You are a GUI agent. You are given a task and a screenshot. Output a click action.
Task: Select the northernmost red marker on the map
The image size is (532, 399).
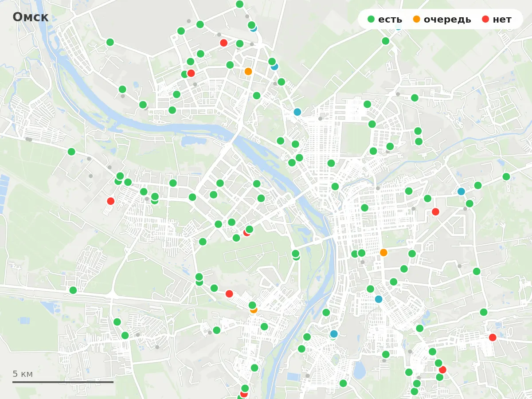pyautogui.click(x=224, y=43)
